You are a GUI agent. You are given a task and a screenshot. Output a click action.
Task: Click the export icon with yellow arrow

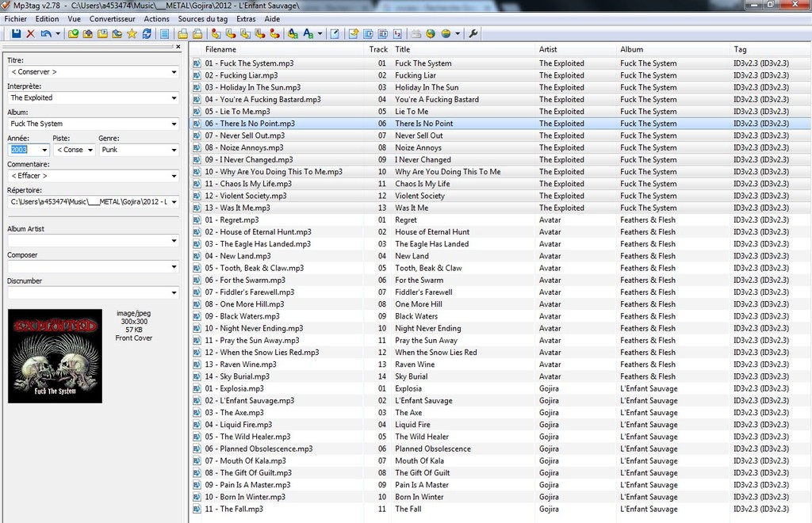(x=353, y=33)
